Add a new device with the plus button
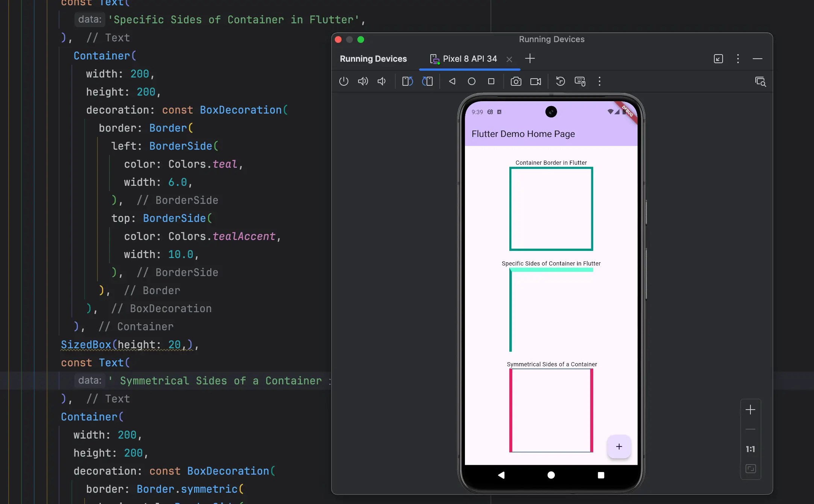This screenshot has width=814, height=504. click(530, 58)
